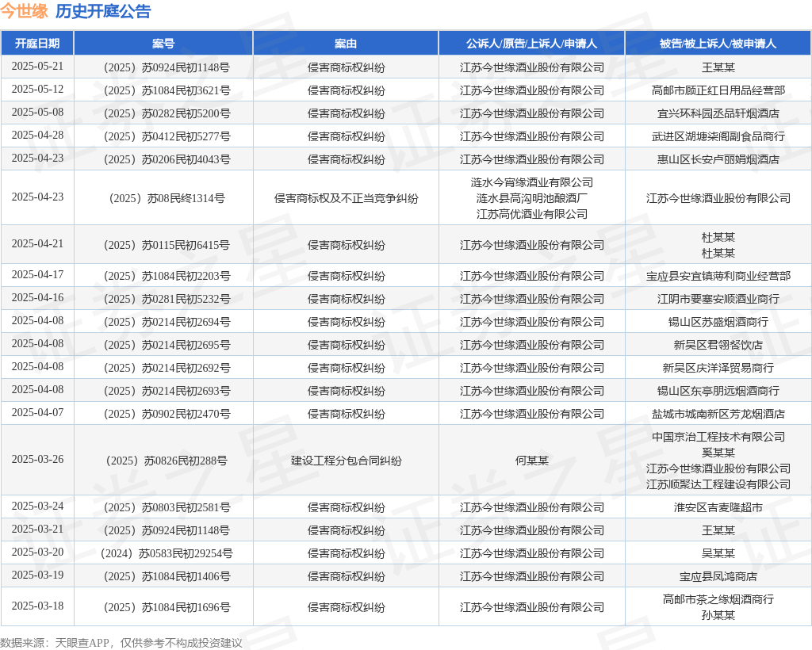The image size is (812, 650).
Task: Click defendant 中国京冶工程技术有限公司
Action: pos(718,437)
